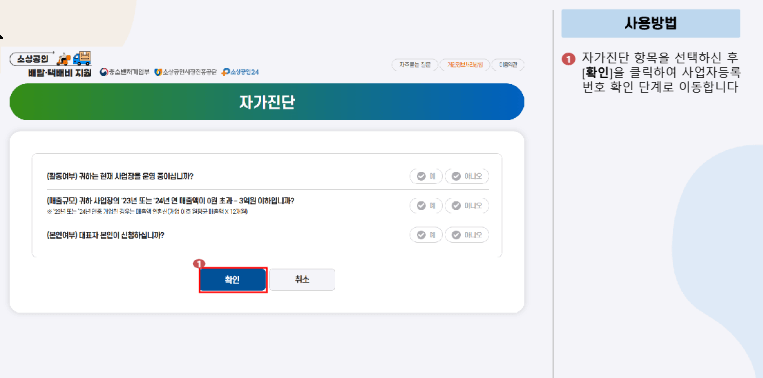763x378 pixels.
Task: Click the 매출규모 question text
Action: click(x=170, y=200)
